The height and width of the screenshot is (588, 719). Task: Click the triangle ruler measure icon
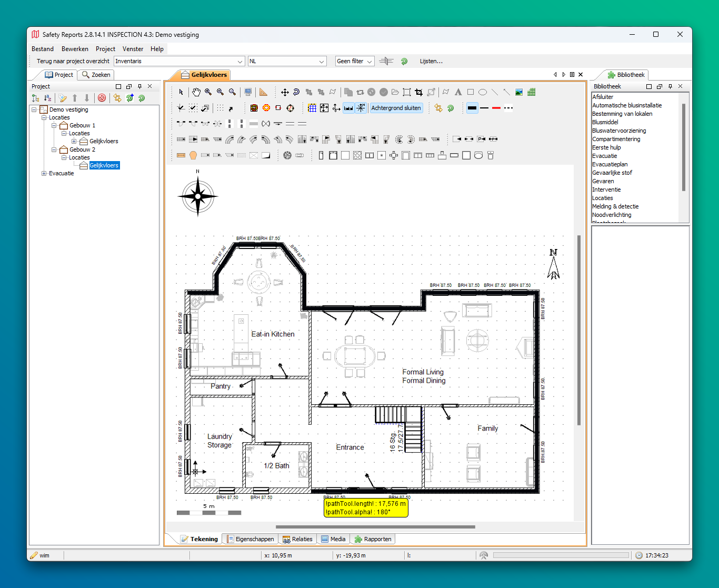click(263, 92)
